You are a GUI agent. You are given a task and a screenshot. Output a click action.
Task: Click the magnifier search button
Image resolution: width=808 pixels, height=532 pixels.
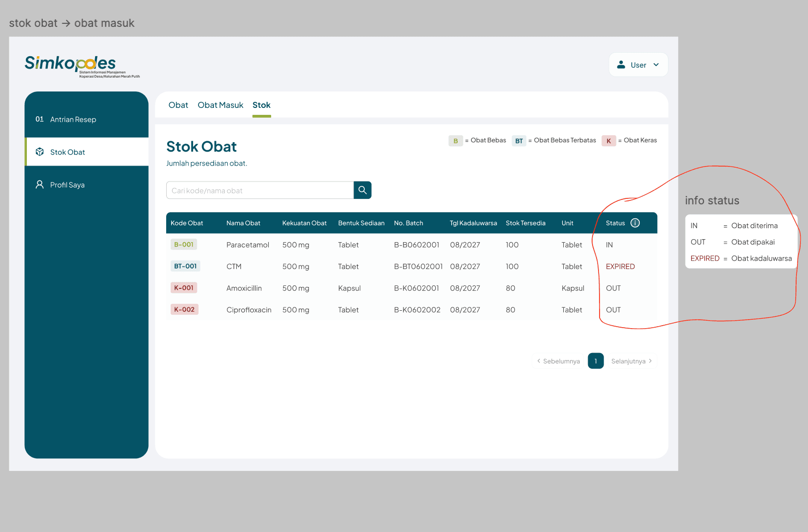pyautogui.click(x=362, y=190)
